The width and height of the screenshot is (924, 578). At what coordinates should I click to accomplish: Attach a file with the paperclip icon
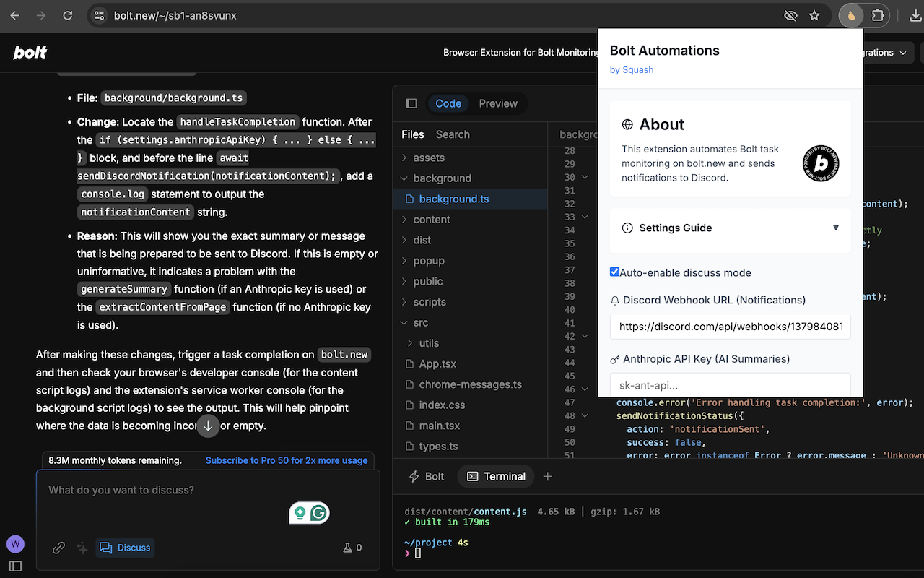point(59,548)
